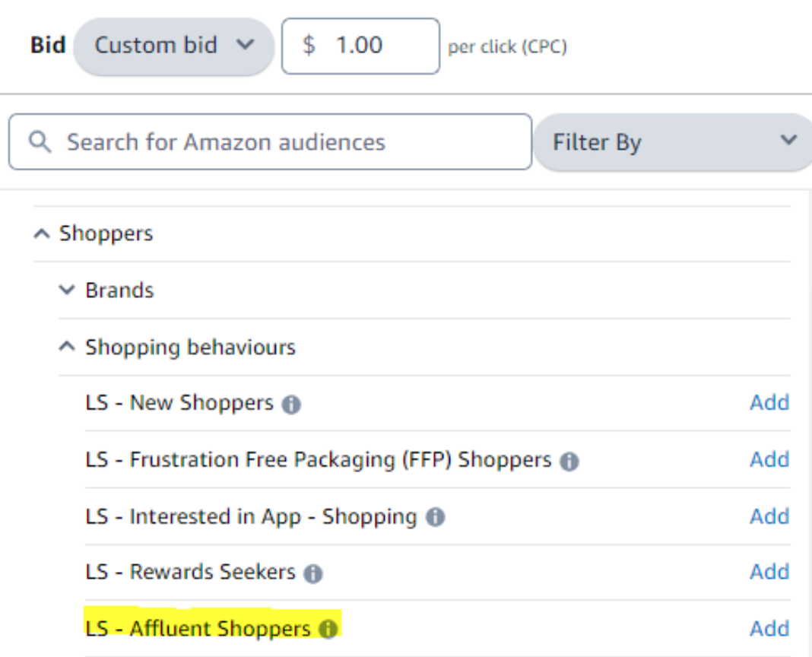The height and width of the screenshot is (657, 812).
Task: Add LS - Affluent Shoppers audience
Action: pos(769,629)
